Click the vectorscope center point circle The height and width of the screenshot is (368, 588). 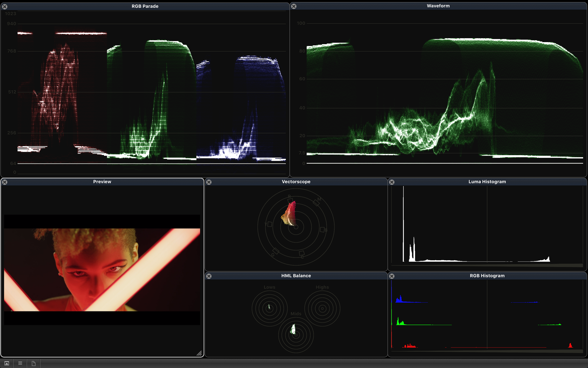(296, 227)
